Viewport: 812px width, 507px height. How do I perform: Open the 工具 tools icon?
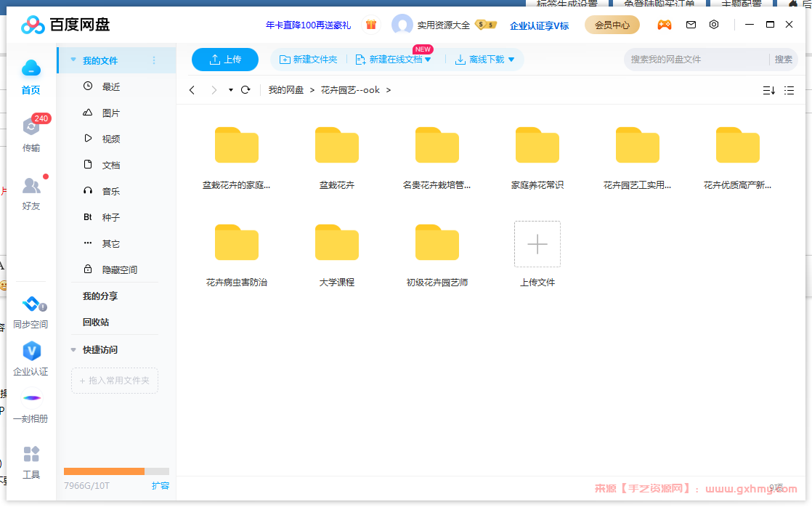point(31,455)
